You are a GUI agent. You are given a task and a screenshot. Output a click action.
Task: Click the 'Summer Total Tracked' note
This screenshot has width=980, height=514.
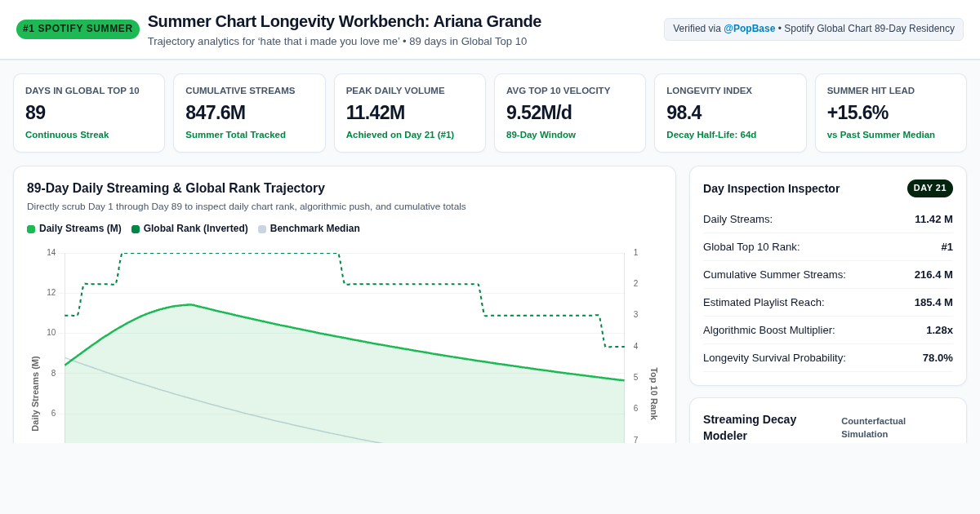[235, 135]
